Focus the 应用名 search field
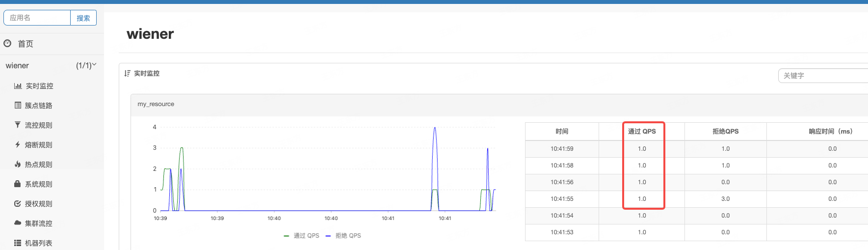The width and height of the screenshot is (868, 250). click(37, 18)
